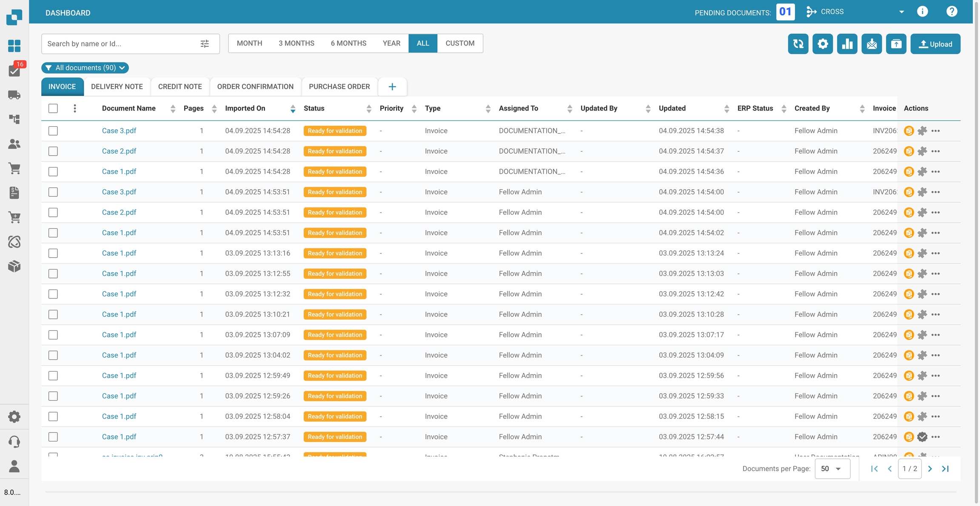Click the help question mark icon
980x506 pixels.
click(952, 11)
